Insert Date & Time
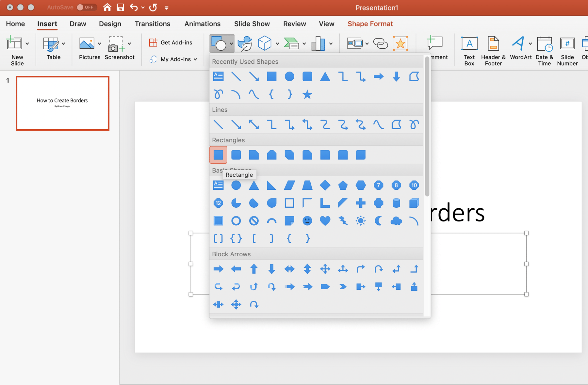This screenshot has width=588, height=385. click(x=545, y=50)
